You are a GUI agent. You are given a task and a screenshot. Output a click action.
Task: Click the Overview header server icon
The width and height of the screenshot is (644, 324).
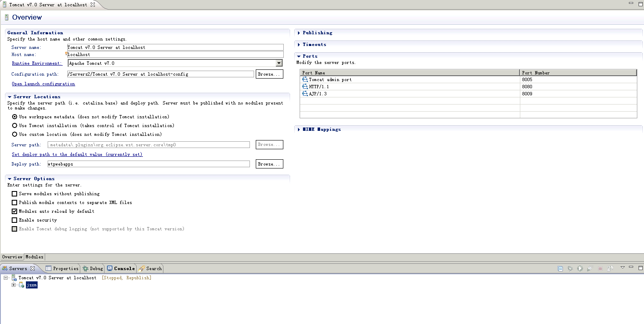pyautogui.click(x=7, y=17)
